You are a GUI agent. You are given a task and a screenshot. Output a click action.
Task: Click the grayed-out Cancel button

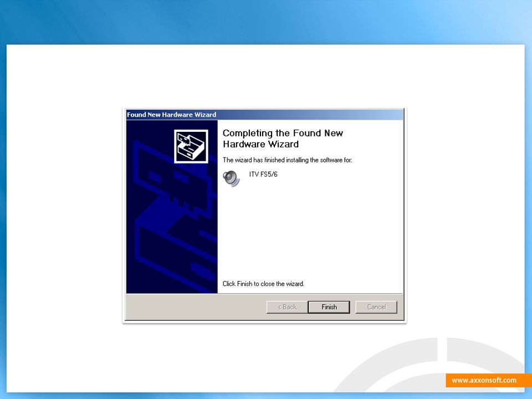[x=376, y=307]
